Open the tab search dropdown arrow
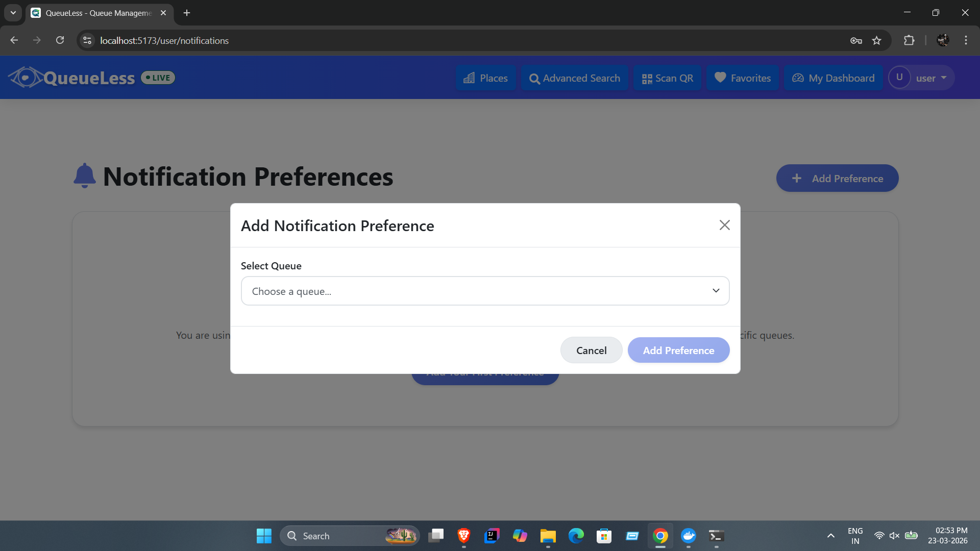The width and height of the screenshot is (980, 551). (13, 13)
